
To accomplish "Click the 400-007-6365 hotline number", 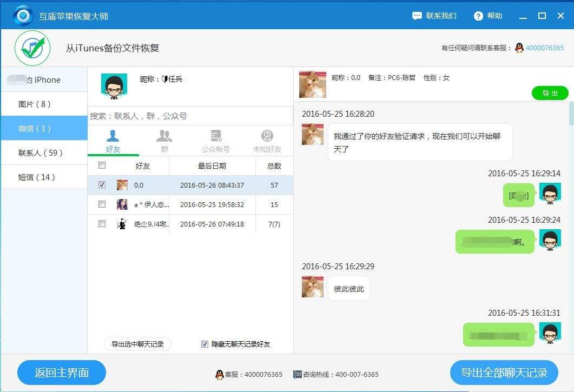I will click(x=357, y=375).
